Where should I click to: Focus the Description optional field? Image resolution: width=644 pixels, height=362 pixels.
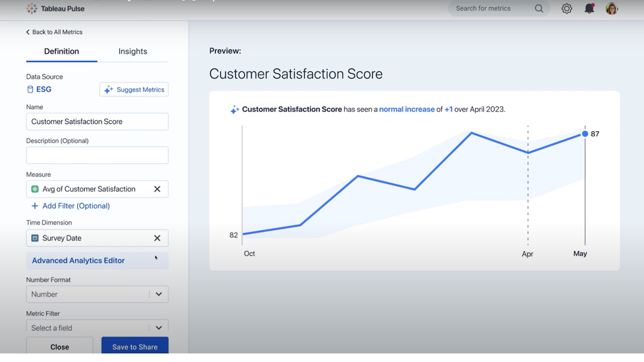tap(97, 155)
